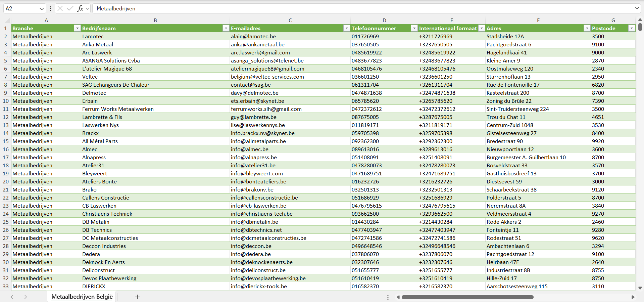This screenshot has width=644, height=302.
Task: Click the next sheet navigation arrow
Action: 26,297
